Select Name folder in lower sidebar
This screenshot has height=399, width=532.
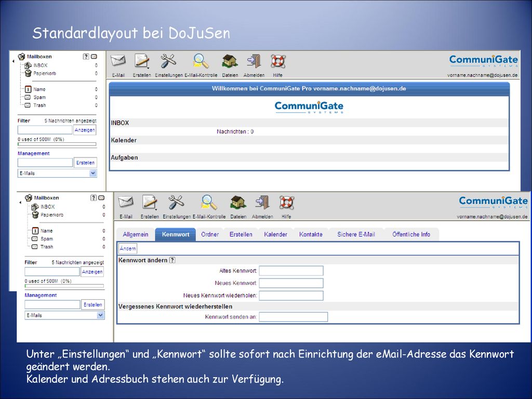tap(46, 231)
